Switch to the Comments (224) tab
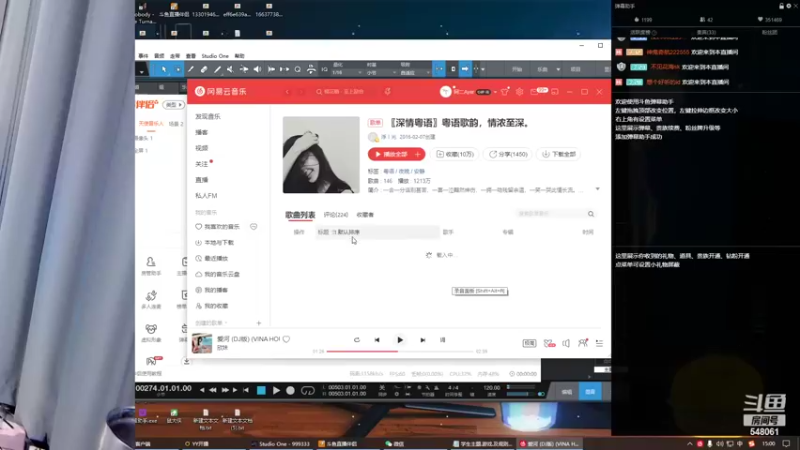Image resolution: width=800 pixels, height=450 pixels. (x=336, y=215)
